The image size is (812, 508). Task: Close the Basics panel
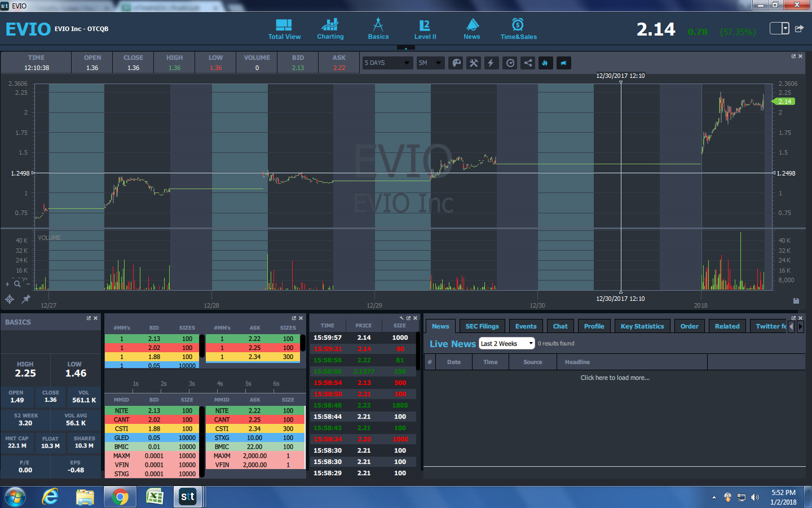tap(96, 318)
